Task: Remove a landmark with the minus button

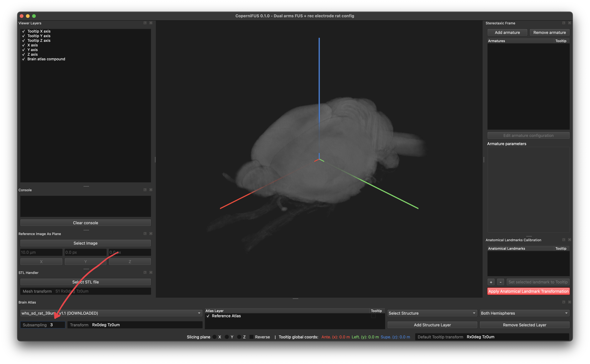Action: (x=500, y=282)
